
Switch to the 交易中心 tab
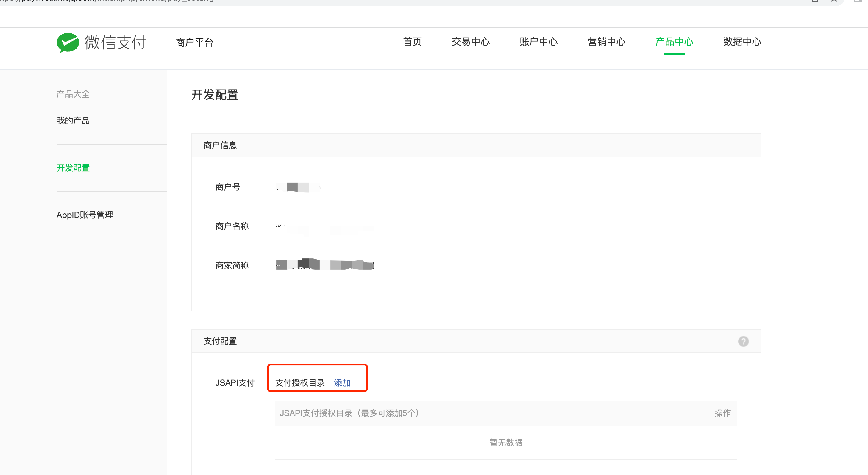[470, 42]
